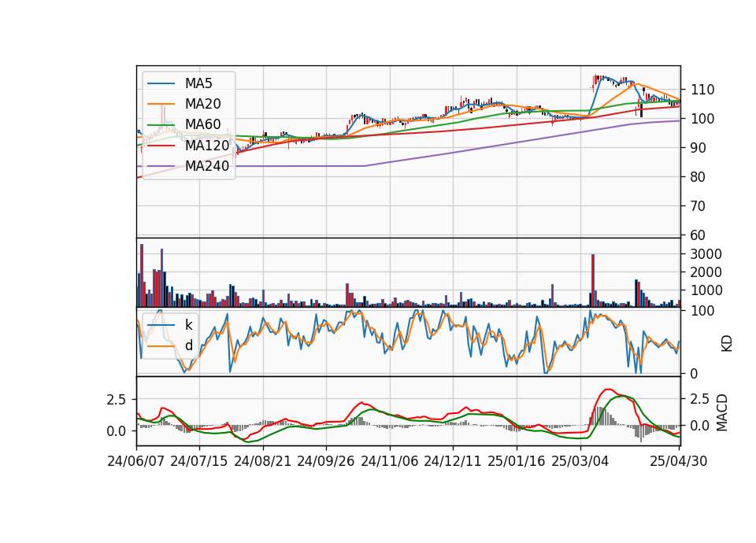Click the KD axis title

point(727,344)
